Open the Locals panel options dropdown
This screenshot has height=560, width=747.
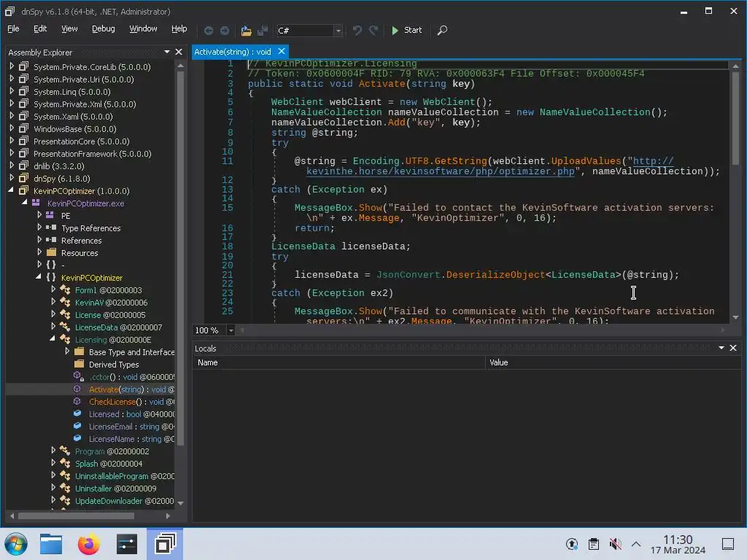click(721, 348)
